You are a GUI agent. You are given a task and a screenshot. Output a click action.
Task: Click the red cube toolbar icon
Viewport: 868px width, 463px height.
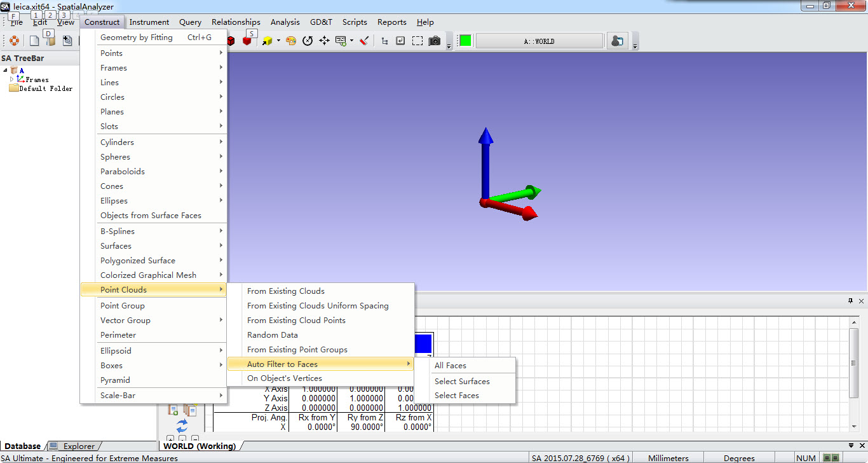[247, 41]
